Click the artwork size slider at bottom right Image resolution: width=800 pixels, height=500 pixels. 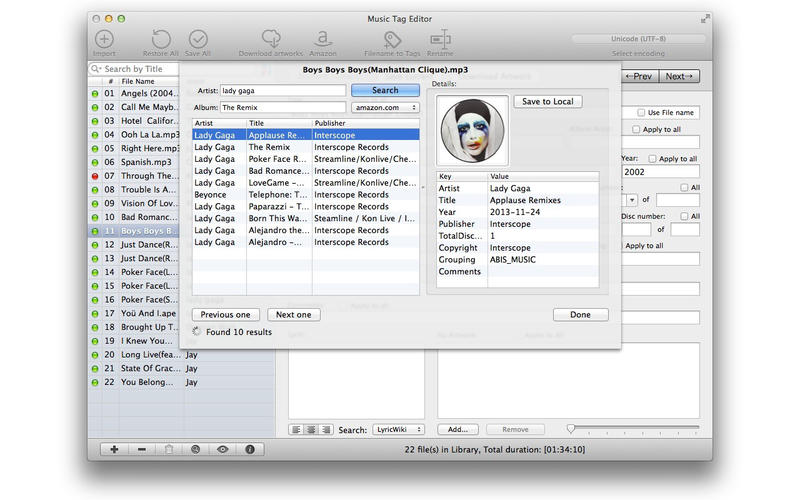634,429
